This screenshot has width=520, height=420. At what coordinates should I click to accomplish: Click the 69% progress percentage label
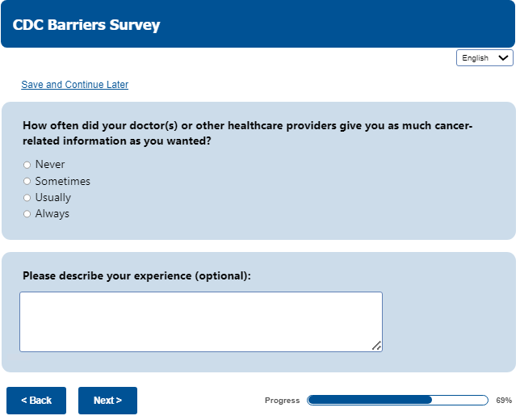[x=504, y=401]
